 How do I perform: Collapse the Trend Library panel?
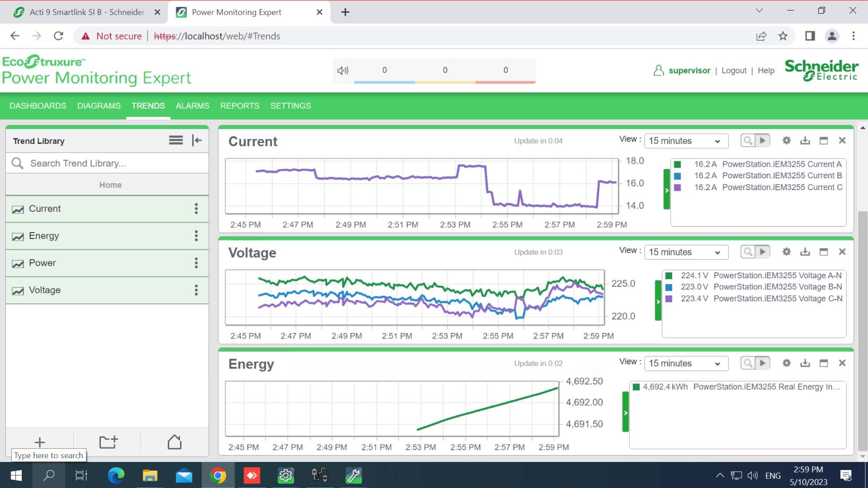pyautogui.click(x=197, y=141)
